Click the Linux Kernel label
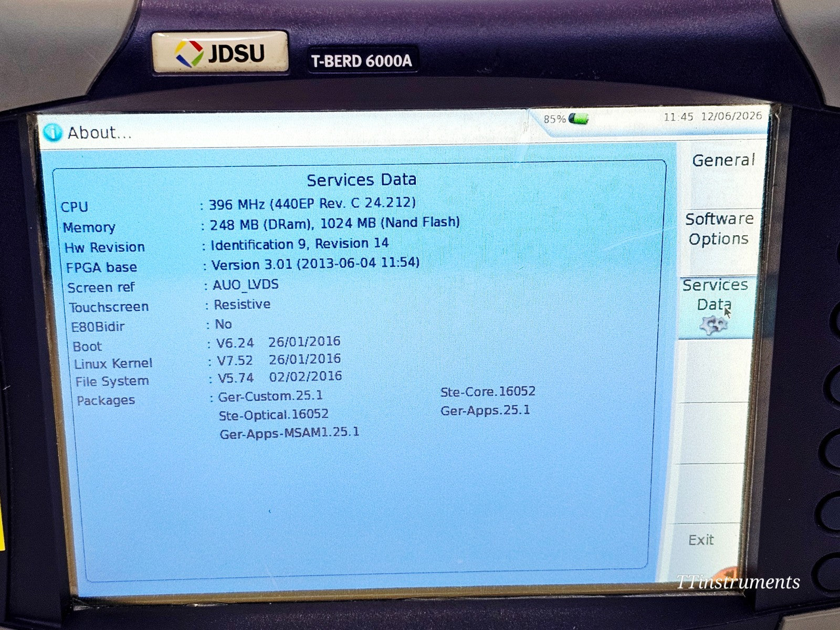This screenshot has height=630, width=840. tap(113, 363)
